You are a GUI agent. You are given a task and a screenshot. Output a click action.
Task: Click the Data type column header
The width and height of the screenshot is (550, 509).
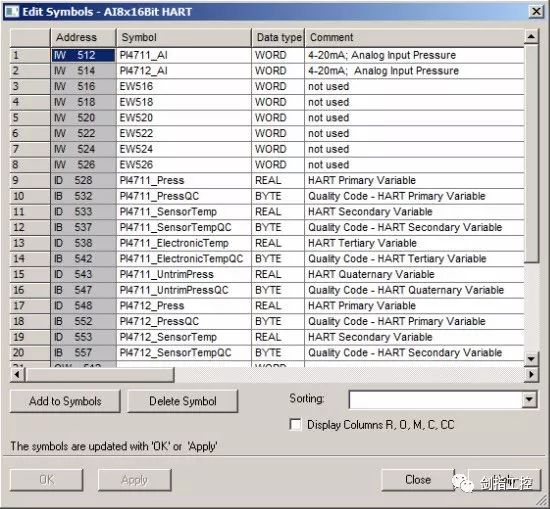point(278,38)
